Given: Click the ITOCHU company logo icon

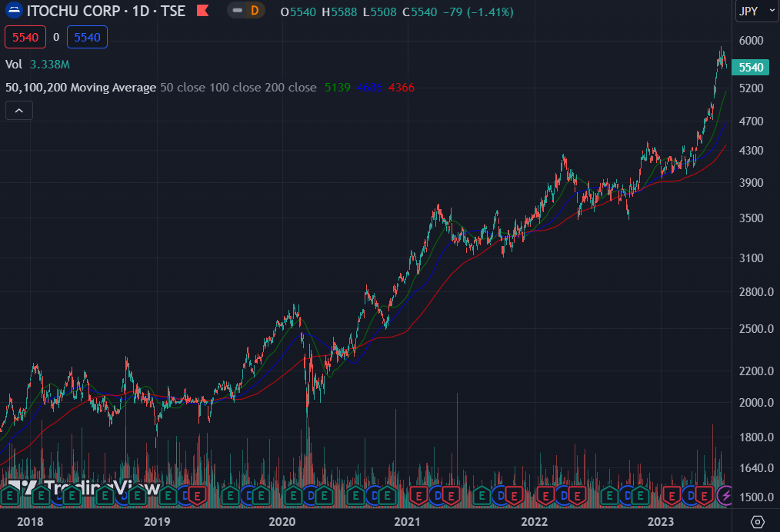Looking at the screenshot, I should pos(13,11).
